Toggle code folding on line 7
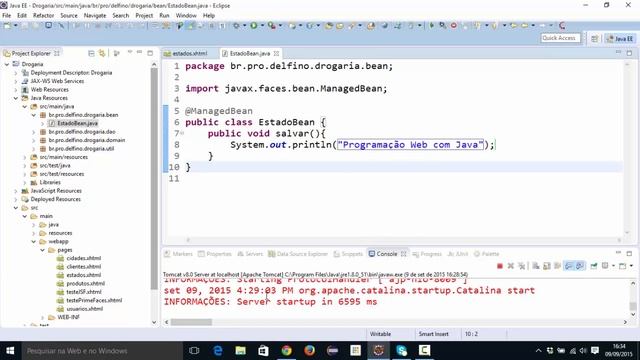This screenshot has width=640, height=360. [x=182, y=133]
